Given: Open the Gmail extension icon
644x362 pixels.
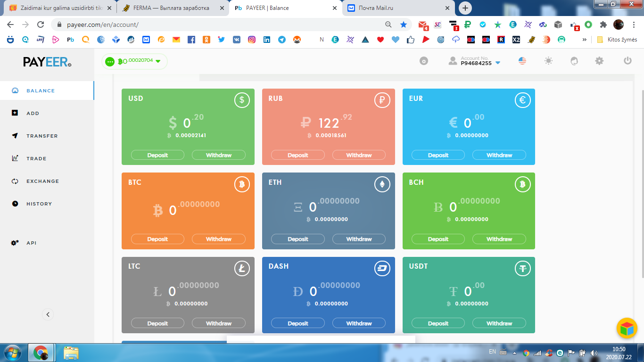Looking at the screenshot, I should [423, 25].
